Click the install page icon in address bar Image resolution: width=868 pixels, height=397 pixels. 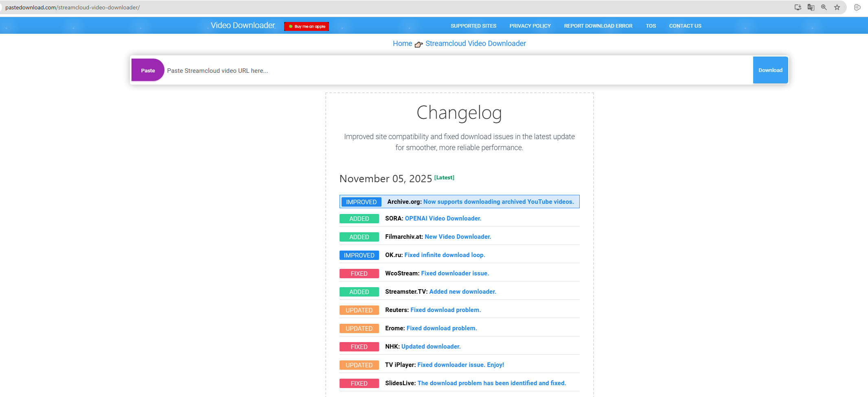point(797,7)
